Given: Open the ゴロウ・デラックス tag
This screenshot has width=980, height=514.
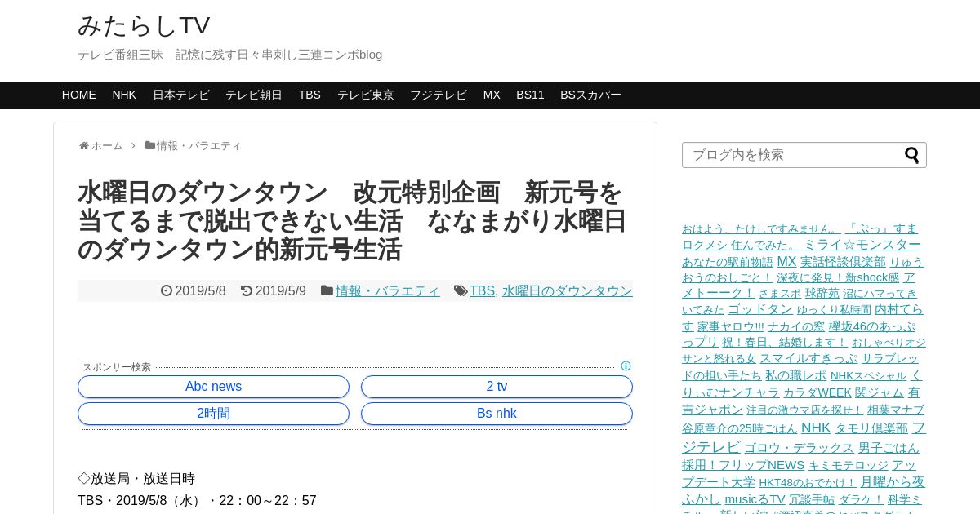Looking at the screenshot, I should (800, 448).
